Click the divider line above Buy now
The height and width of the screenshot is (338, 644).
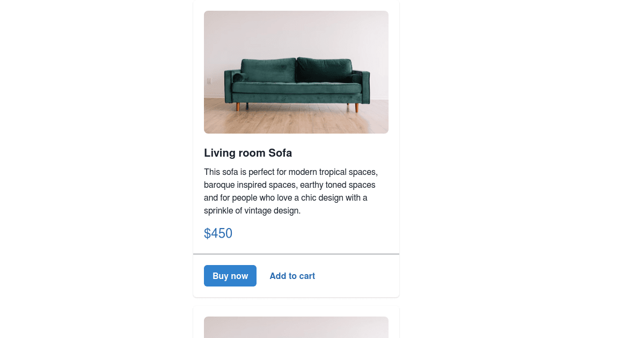point(296,254)
